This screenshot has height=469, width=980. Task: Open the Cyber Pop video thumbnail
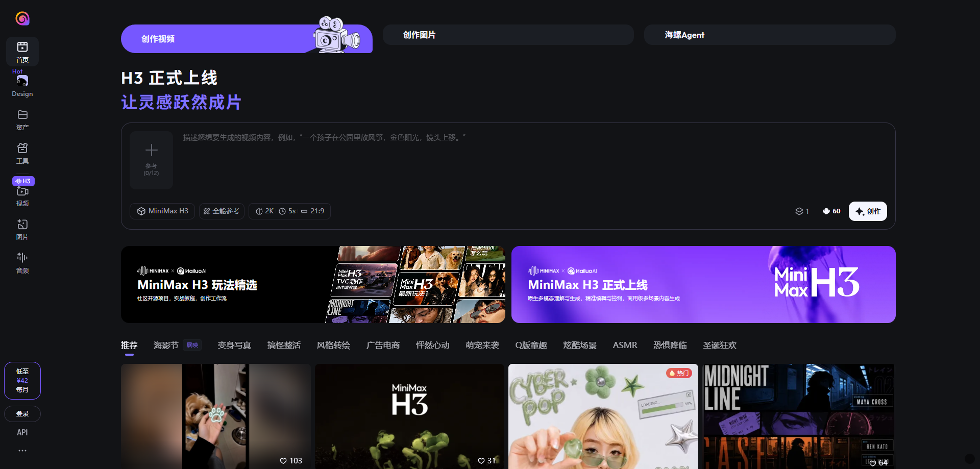coord(603,416)
